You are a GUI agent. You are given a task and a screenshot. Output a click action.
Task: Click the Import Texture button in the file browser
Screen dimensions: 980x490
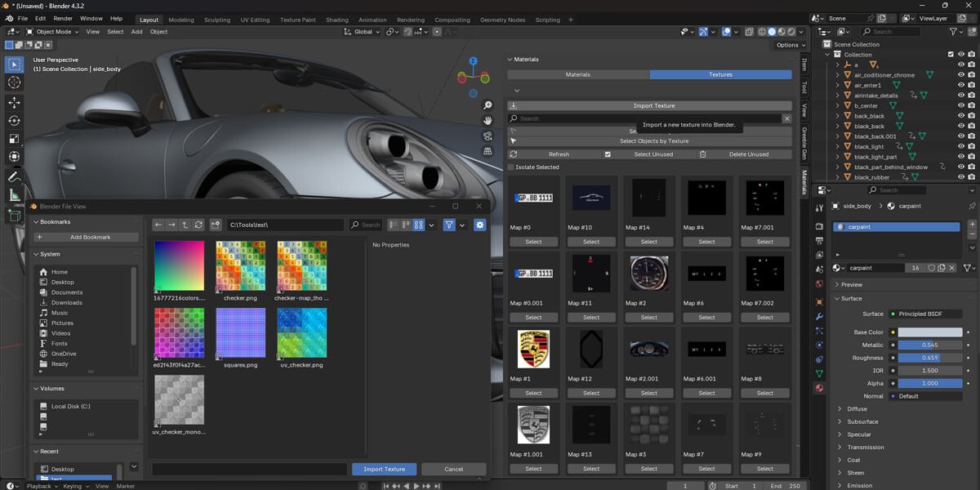pos(385,469)
